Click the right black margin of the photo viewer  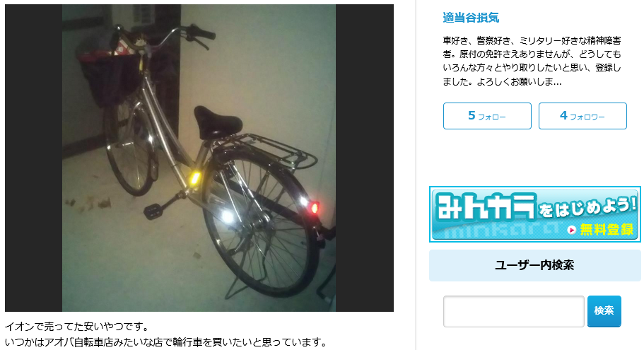tap(365, 158)
